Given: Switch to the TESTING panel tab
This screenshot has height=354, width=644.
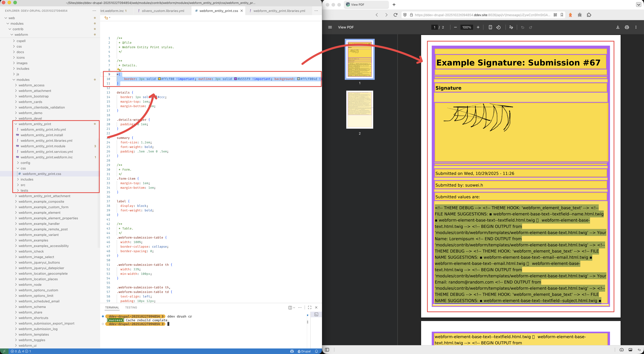Looking at the screenshot, I should 131,307.
